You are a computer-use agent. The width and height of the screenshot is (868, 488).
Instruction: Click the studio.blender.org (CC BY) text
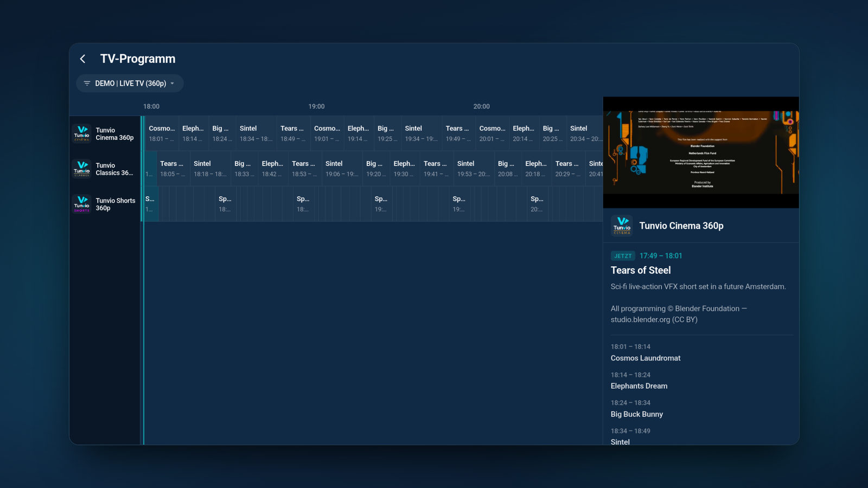tap(654, 319)
